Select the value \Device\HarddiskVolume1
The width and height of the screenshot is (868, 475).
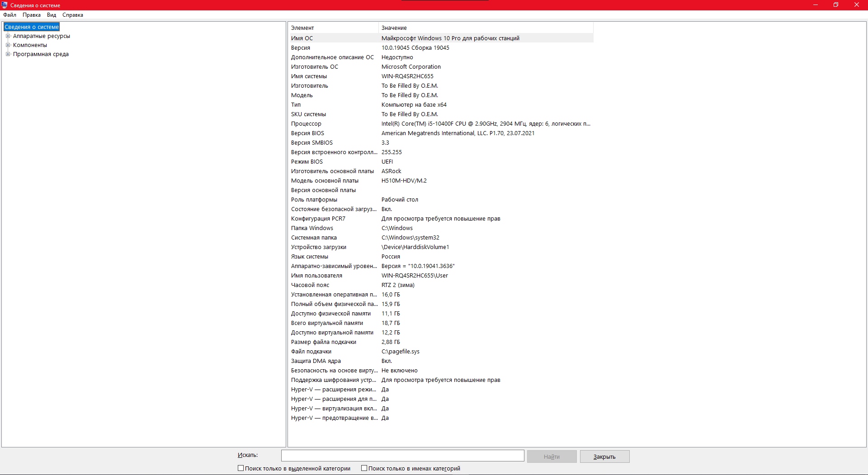click(x=415, y=247)
